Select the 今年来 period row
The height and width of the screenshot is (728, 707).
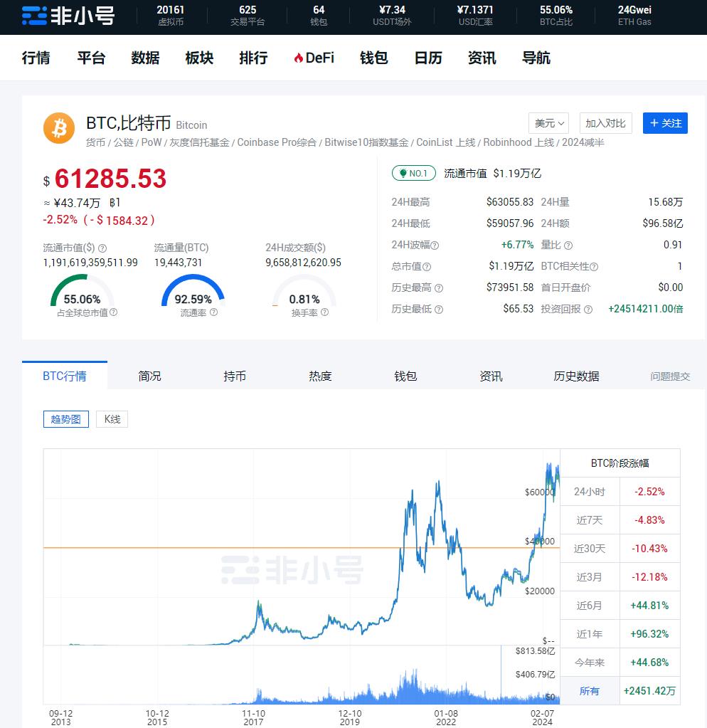620,663
